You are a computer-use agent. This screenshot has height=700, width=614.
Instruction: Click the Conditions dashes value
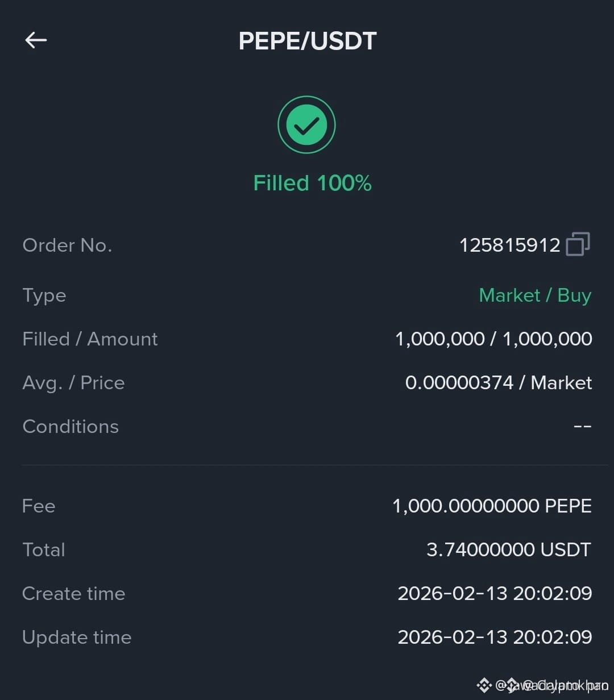click(583, 426)
